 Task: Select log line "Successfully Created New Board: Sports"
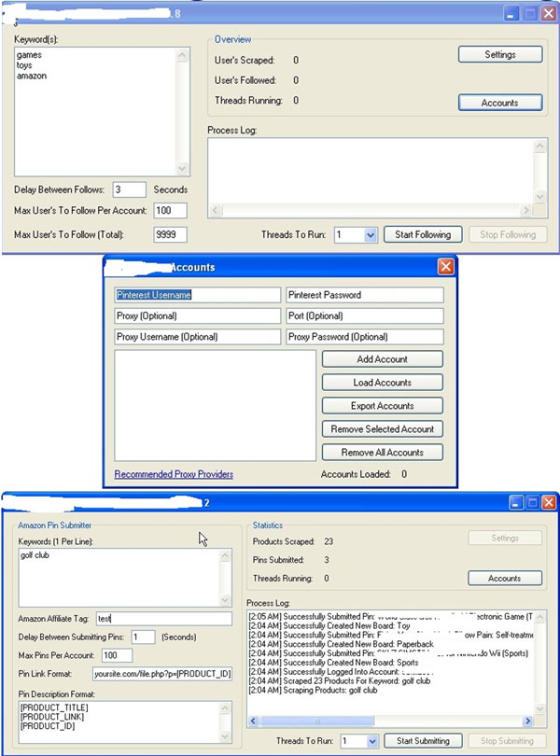334,663
